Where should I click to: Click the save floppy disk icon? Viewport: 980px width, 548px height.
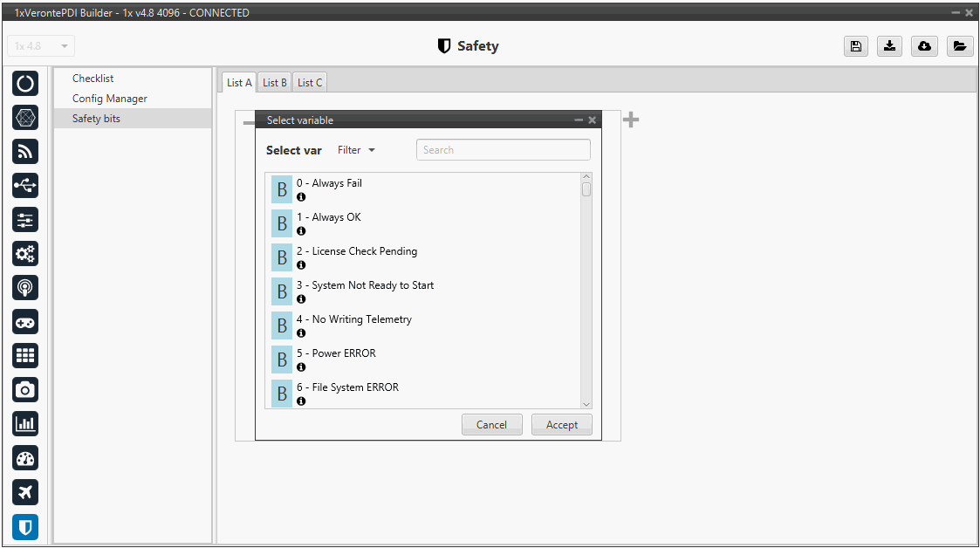click(x=855, y=46)
